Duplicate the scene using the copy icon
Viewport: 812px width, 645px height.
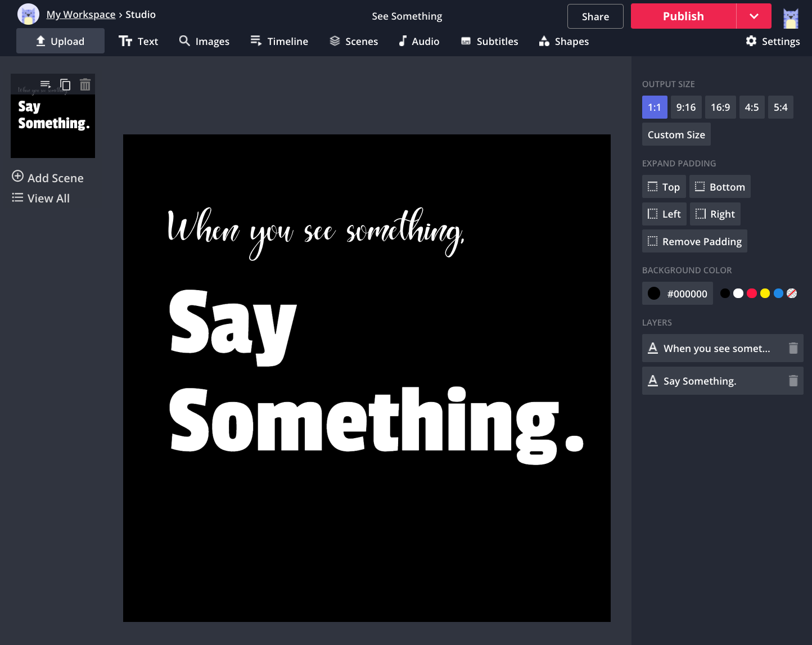point(65,84)
